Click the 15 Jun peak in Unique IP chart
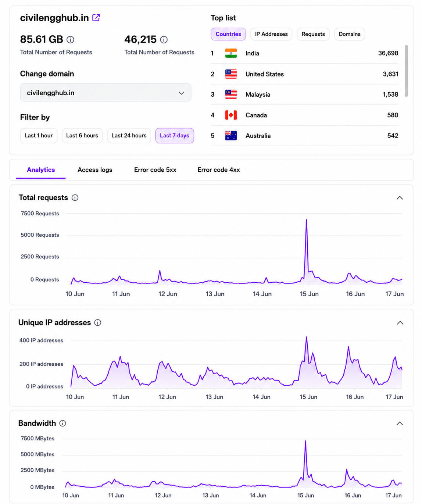This screenshot has width=422, height=504. [306, 337]
